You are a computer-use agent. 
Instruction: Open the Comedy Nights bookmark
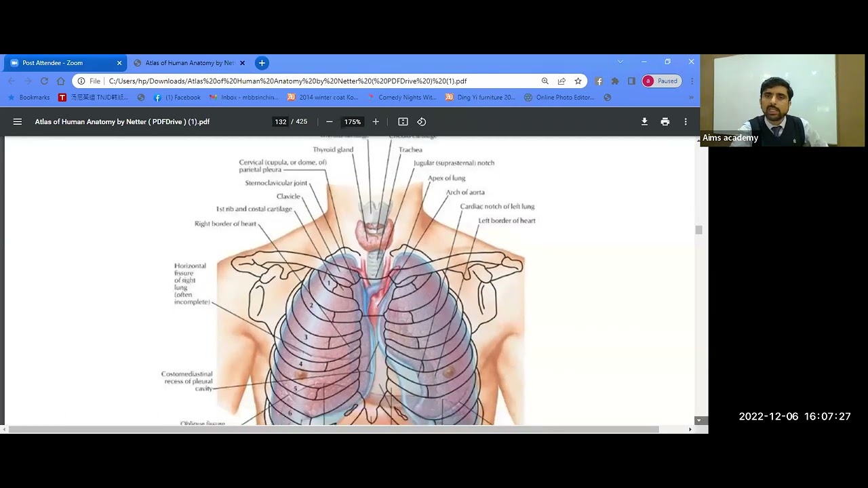(x=402, y=98)
